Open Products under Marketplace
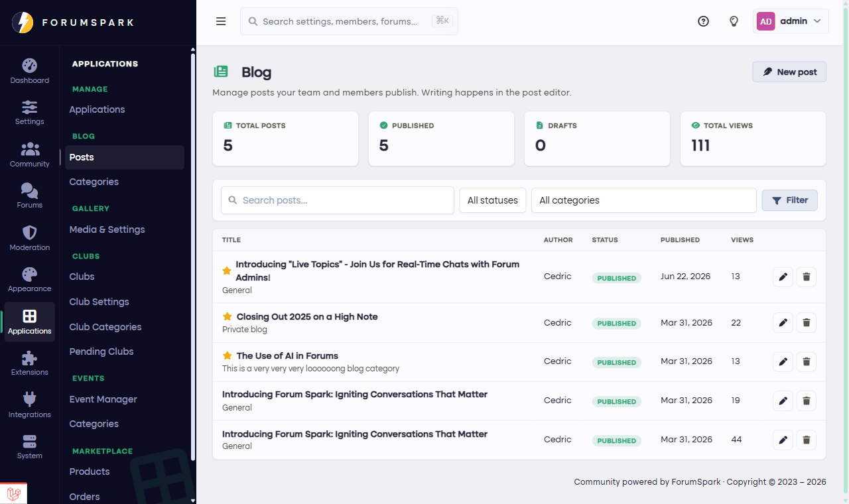Image resolution: width=849 pixels, height=504 pixels. tap(90, 472)
